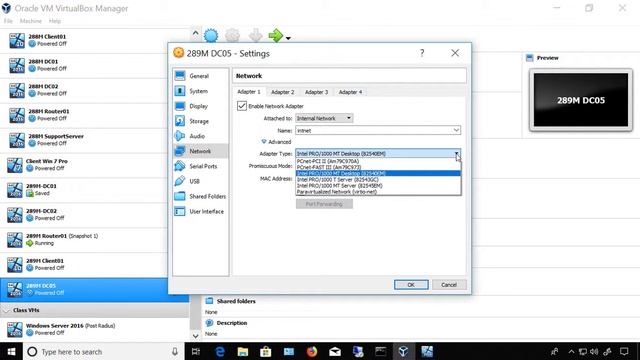Collapse the Class VMs group

tap(7, 310)
